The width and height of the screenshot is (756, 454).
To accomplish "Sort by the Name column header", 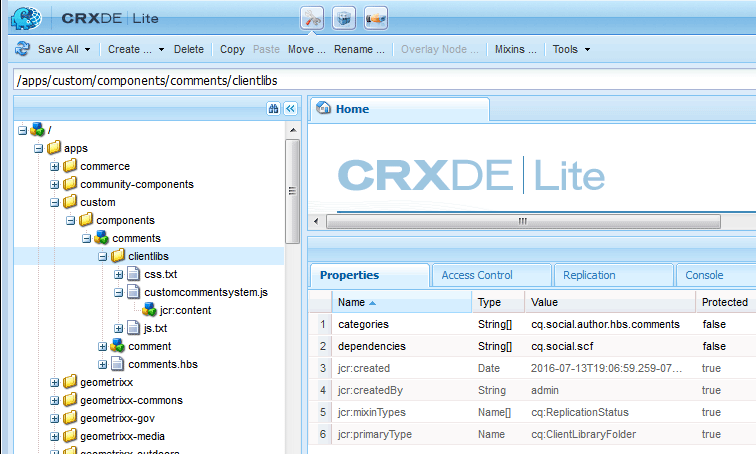I will pyautogui.click(x=402, y=302).
